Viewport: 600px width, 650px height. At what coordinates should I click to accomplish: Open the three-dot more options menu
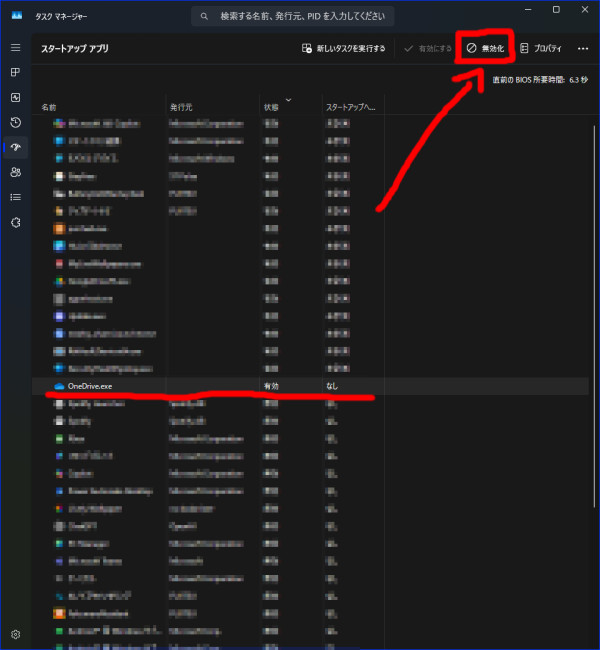tap(583, 48)
